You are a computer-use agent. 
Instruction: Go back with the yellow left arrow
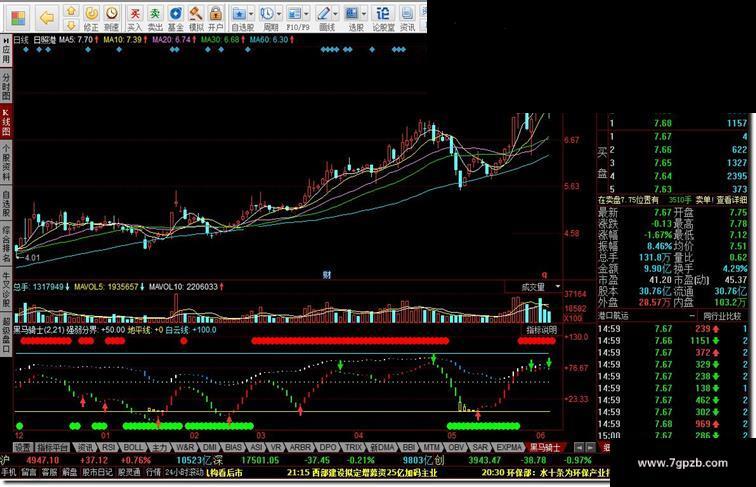pyautogui.click(x=47, y=18)
